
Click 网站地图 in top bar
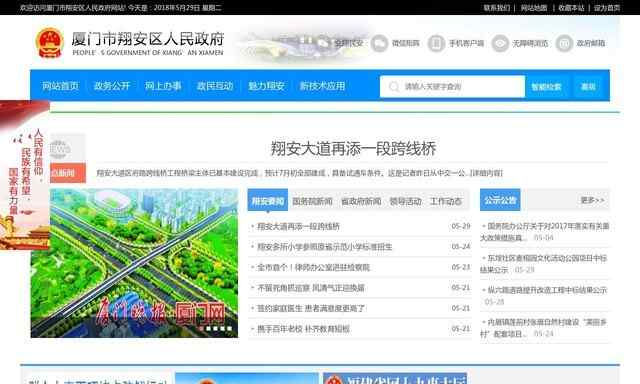[534, 8]
